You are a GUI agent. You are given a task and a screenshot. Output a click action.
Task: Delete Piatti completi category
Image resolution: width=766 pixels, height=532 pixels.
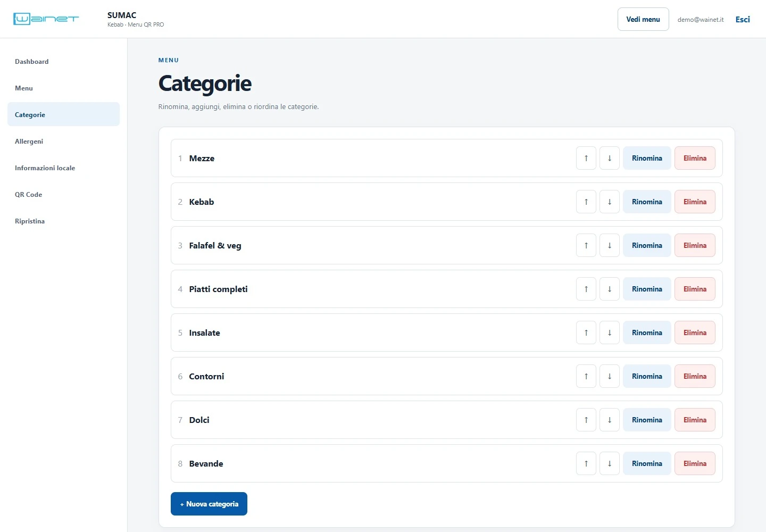695,289
